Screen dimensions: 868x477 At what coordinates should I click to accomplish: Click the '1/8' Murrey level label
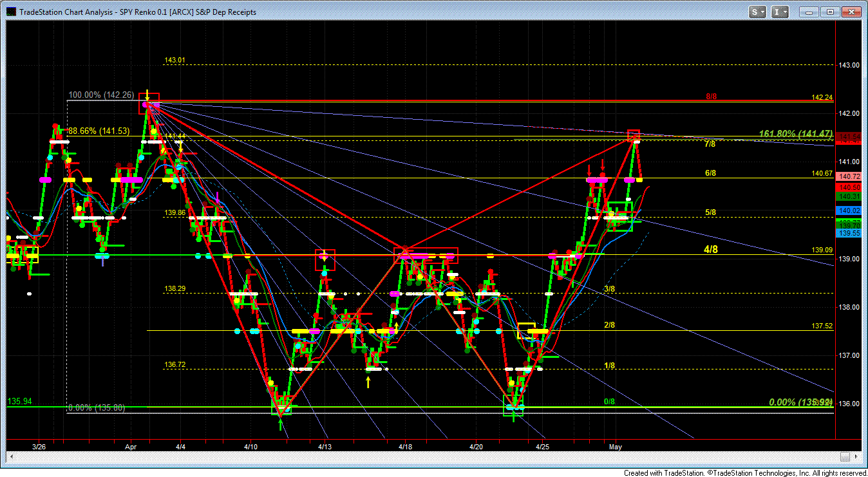coord(610,366)
